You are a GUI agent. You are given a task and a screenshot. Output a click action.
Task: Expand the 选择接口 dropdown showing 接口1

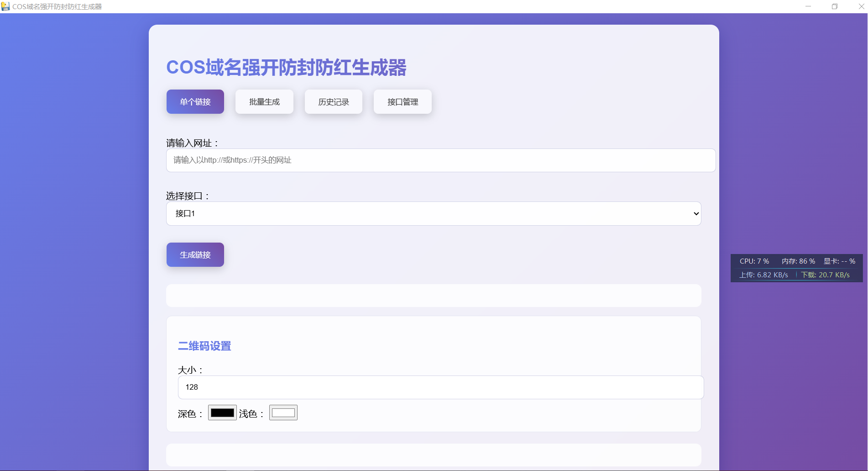pos(434,213)
